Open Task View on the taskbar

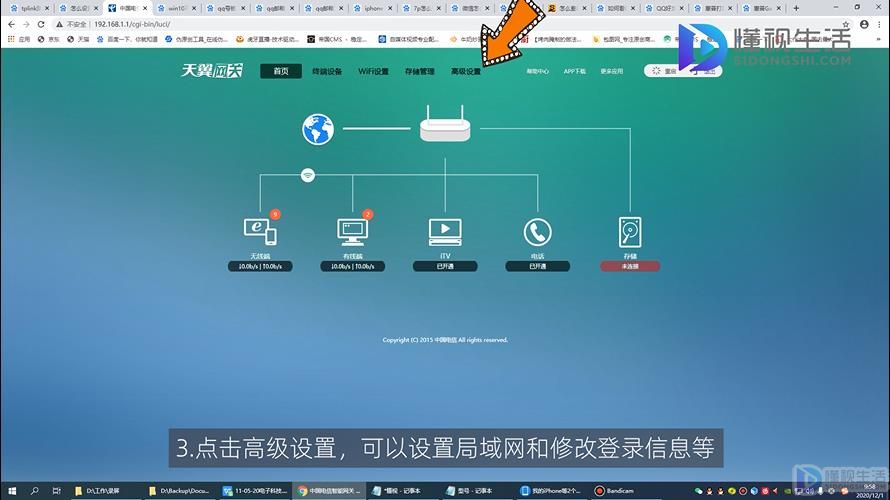click(56, 491)
